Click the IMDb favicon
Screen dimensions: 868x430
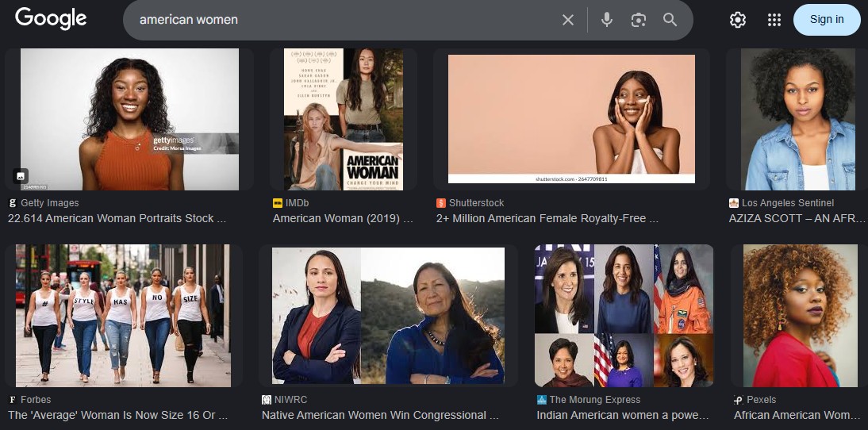coord(278,203)
